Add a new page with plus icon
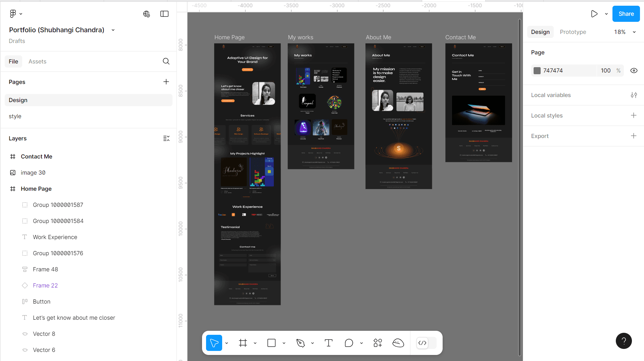The width and height of the screenshot is (644, 361). tap(166, 82)
